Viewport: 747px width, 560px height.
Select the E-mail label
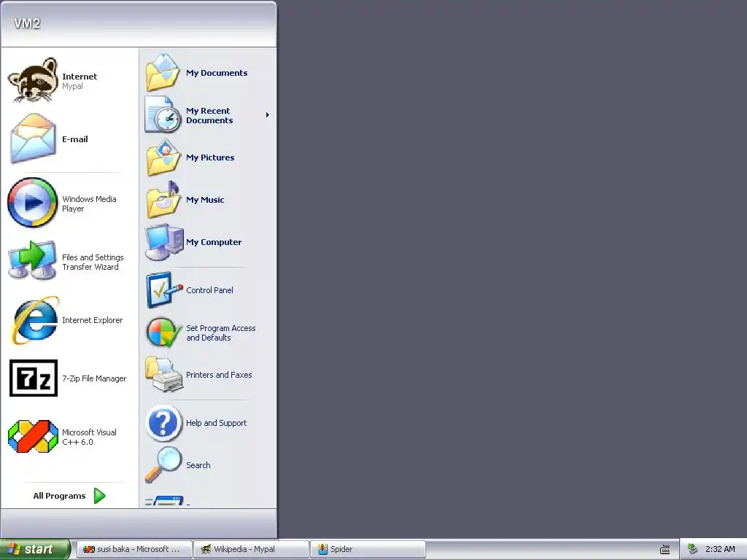coord(75,139)
